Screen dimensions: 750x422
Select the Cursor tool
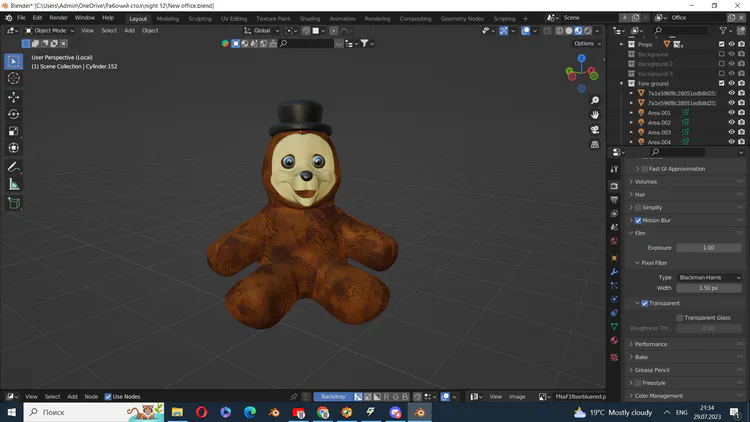(13, 78)
